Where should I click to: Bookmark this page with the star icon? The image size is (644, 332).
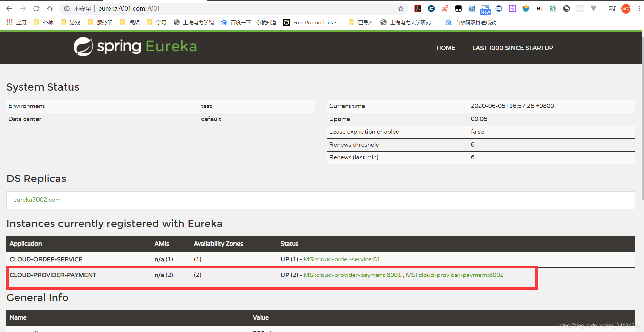(401, 9)
